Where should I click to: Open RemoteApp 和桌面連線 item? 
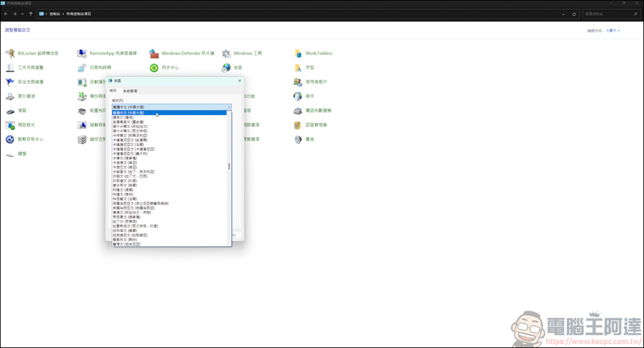(107, 53)
